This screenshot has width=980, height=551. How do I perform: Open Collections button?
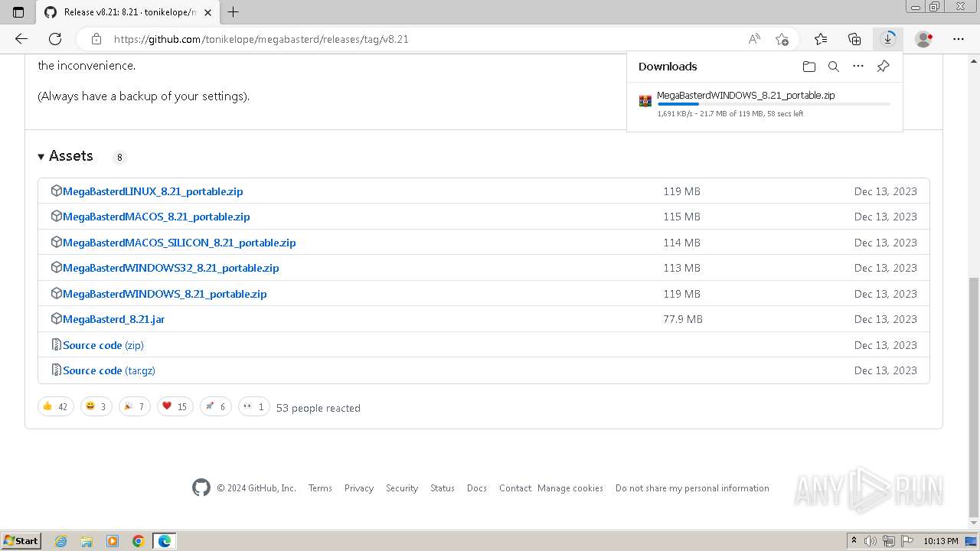pyautogui.click(x=854, y=39)
